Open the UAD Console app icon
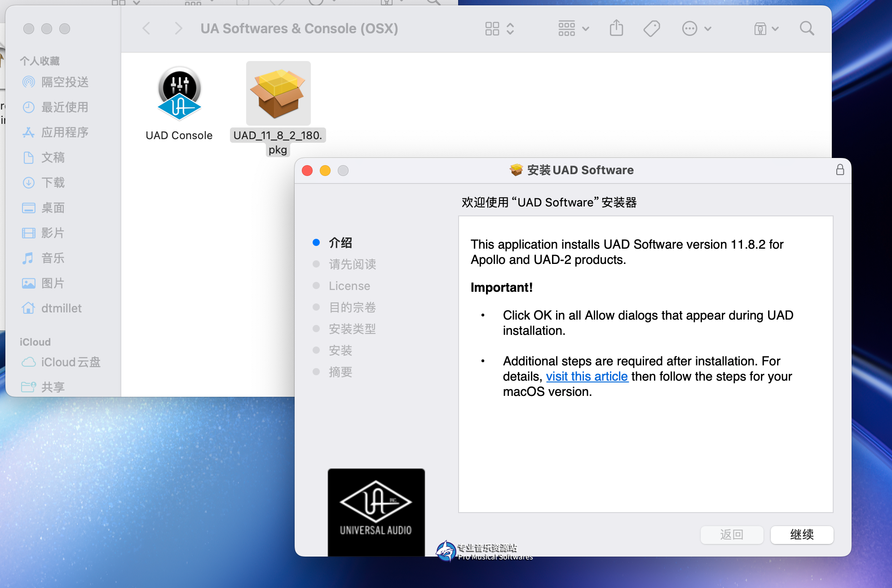892x588 pixels. click(179, 93)
